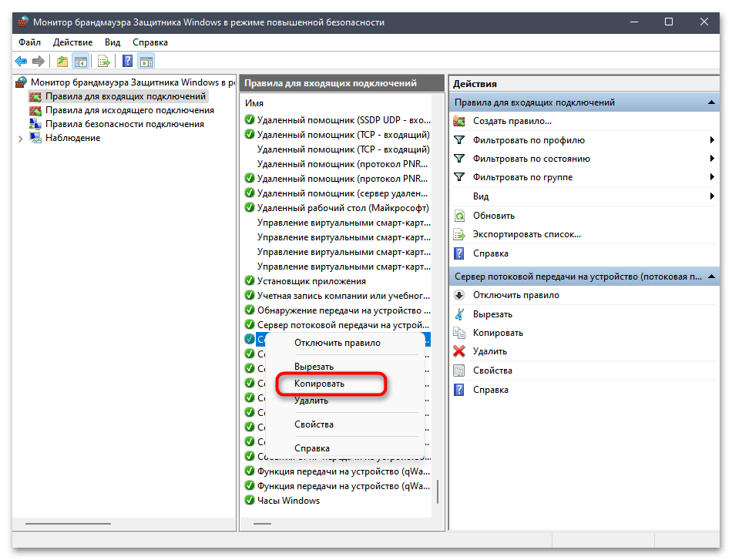Viewport: 732px width, 560px height.
Task: Toggle the Show/Hide console tree toolbar button
Action: (80, 62)
